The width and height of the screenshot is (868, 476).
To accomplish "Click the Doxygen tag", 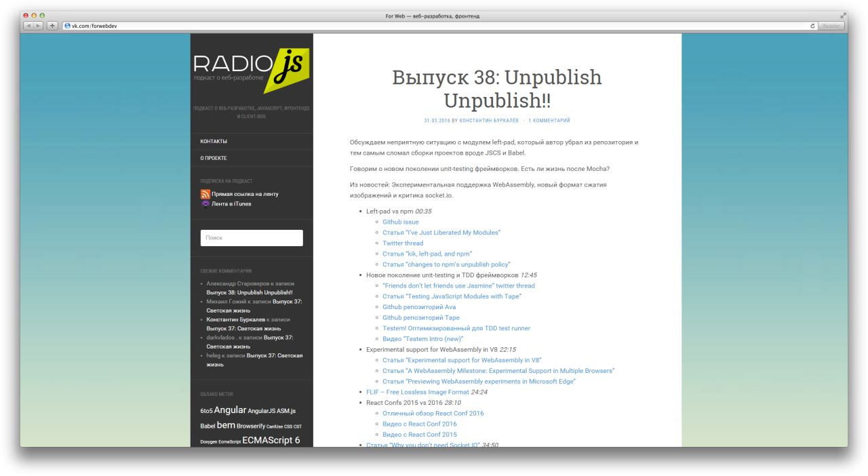I will pos(208,441).
